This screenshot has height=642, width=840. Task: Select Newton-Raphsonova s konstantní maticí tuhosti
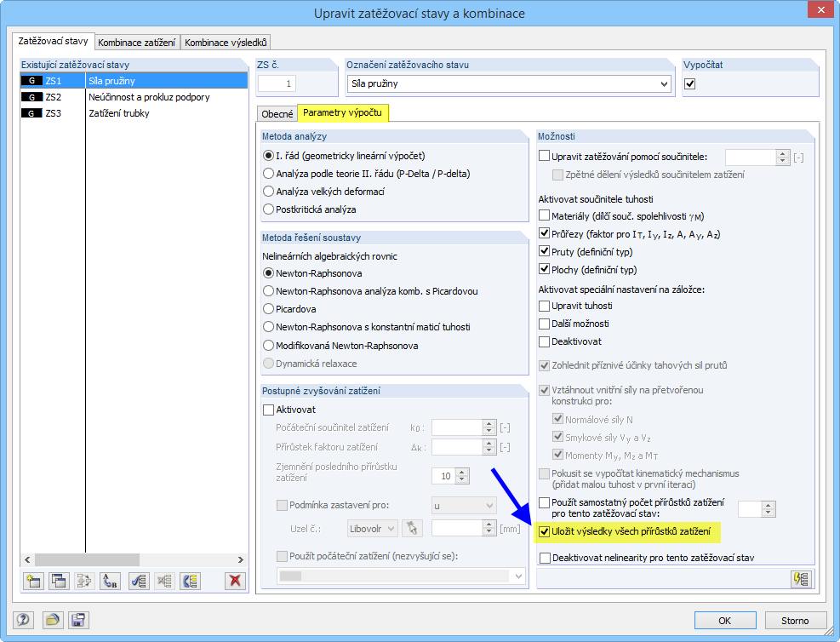268,327
